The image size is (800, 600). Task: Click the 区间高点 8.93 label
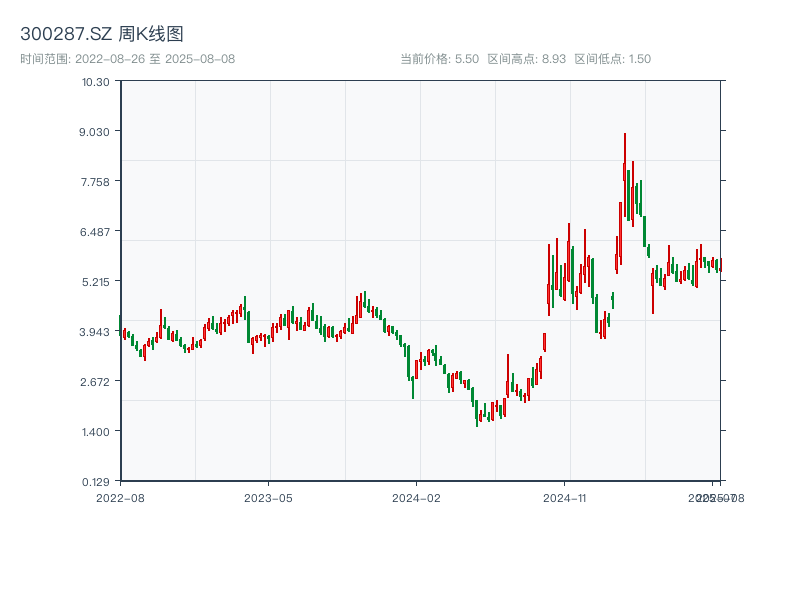[527, 59]
